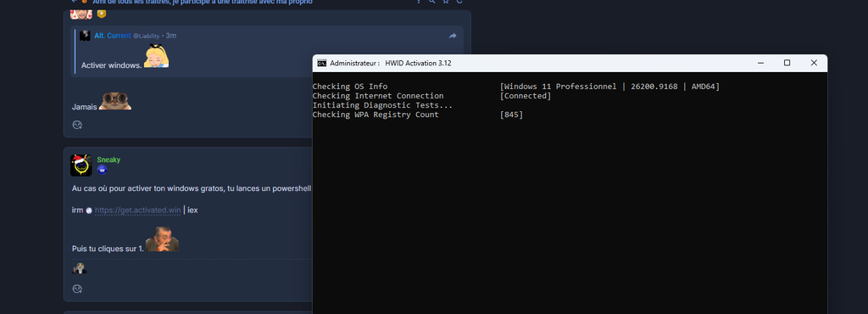This screenshot has height=314, width=868.
Task: Open the Sneaky username profile
Action: point(108,160)
